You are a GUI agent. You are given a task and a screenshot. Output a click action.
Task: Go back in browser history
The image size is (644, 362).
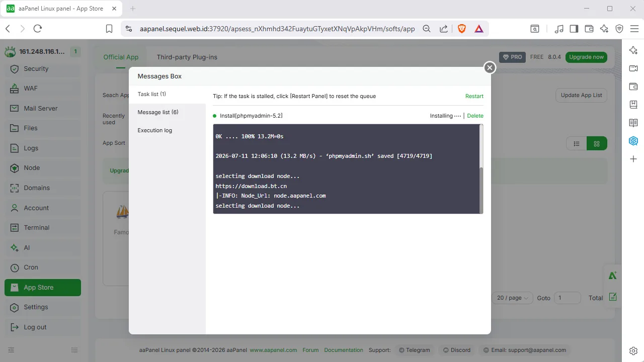tap(8, 29)
